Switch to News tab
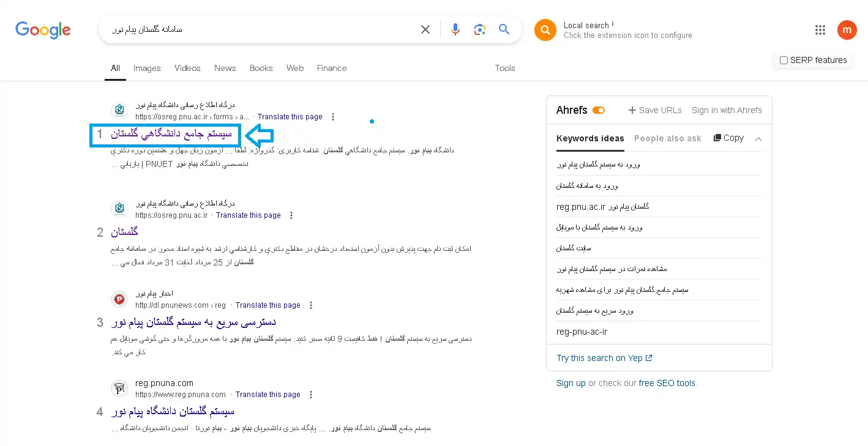The image size is (868, 446). 225,68
